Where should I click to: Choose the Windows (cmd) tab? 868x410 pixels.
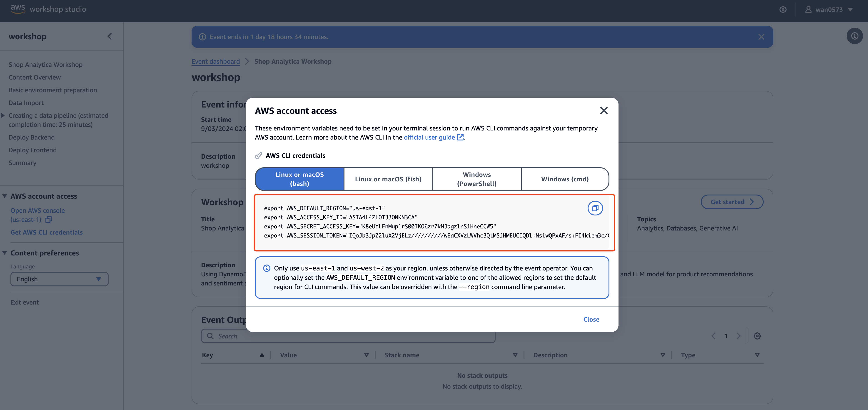tap(564, 179)
